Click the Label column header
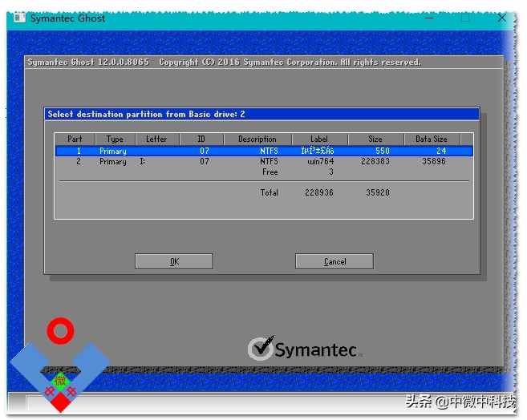Viewport: 527px width, 420px height. pos(318,139)
